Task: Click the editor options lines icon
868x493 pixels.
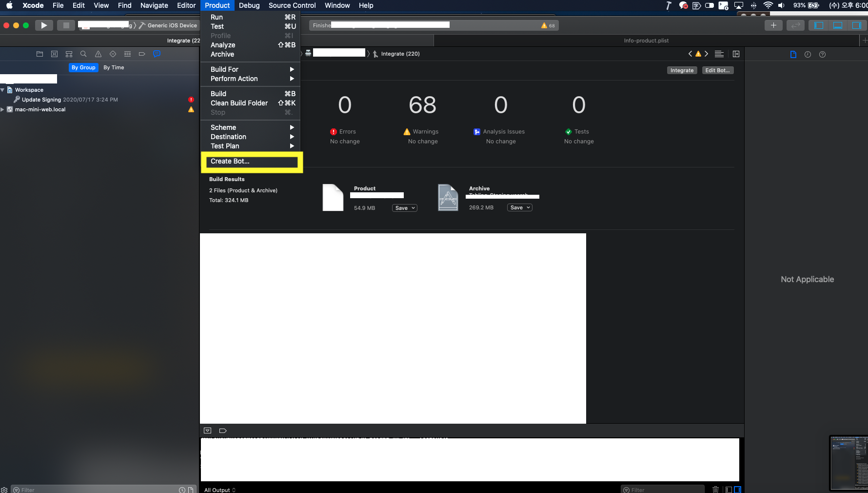Action: [719, 54]
